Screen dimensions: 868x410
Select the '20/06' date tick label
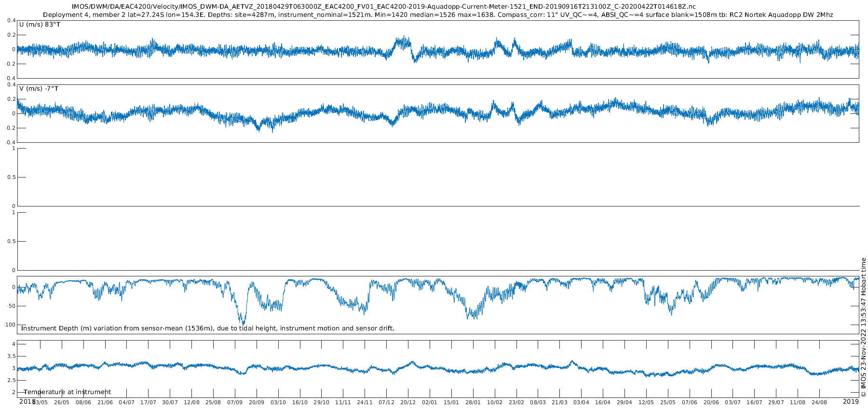(x=711, y=402)
